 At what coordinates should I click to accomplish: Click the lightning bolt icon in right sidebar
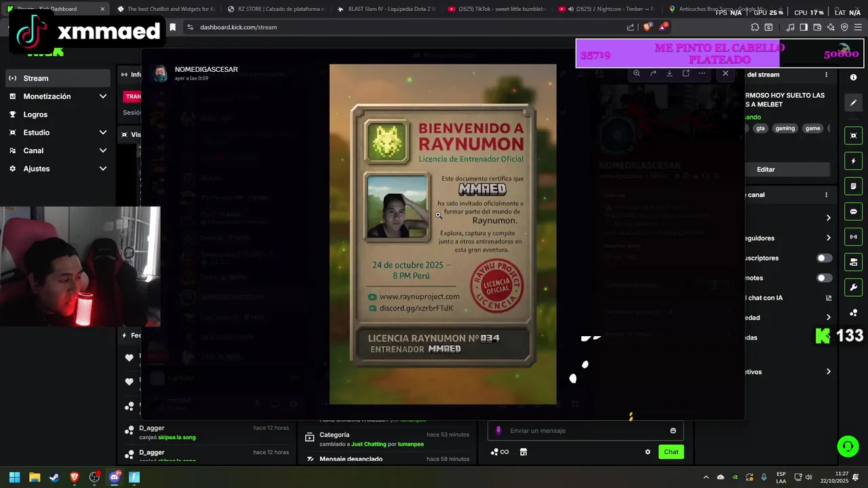[853, 161]
